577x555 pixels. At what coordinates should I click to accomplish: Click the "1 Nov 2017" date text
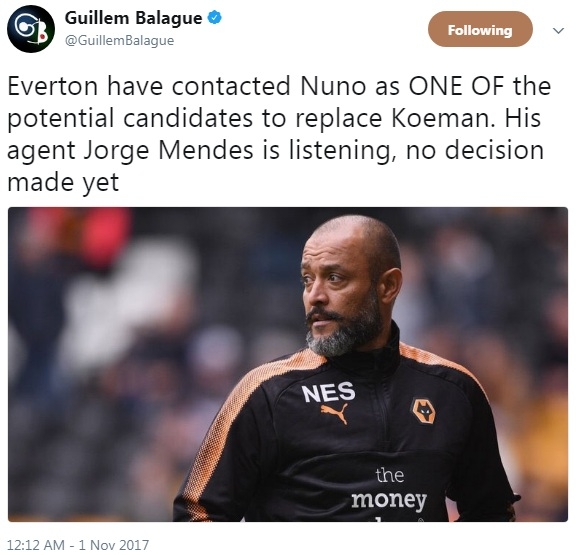pyautogui.click(x=114, y=545)
